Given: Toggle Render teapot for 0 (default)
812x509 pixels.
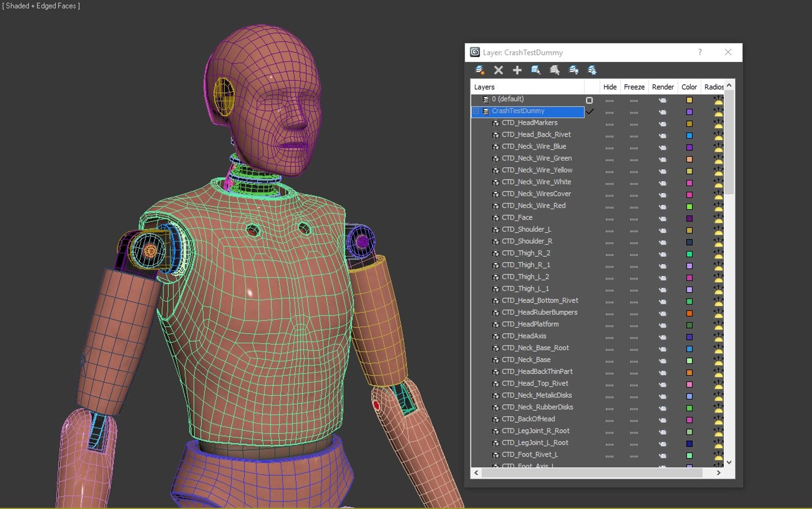Looking at the screenshot, I should [663, 100].
